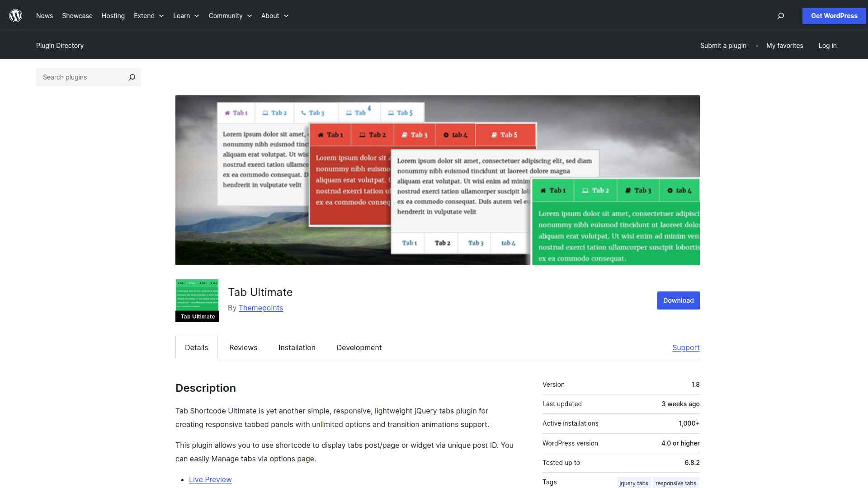Click the plugin banner image
The height and width of the screenshot is (488, 868).
pyautogui.click(x=437, y=180)
